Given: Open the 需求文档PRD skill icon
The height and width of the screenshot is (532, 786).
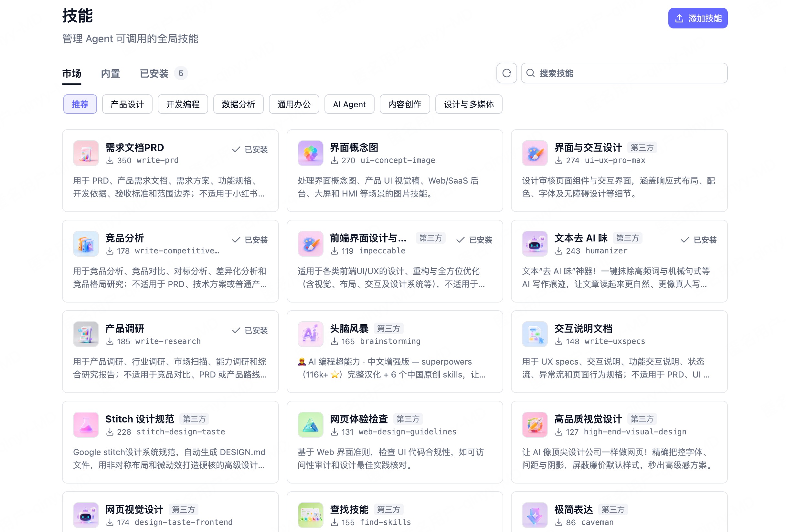Looking at the screenshot, I should [x=86, y=153].
